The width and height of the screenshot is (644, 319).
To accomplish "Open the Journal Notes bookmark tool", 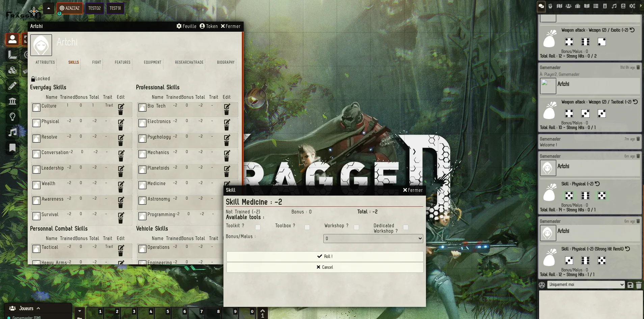I will click(x=12, y=148).
